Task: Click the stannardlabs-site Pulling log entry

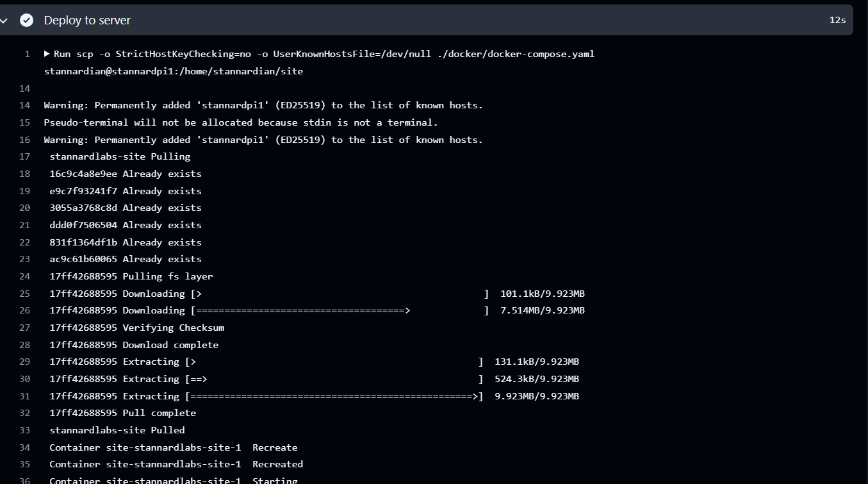Action: [x=120, y=156]
